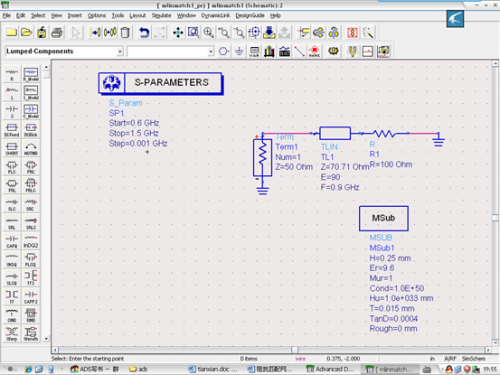Click the empty component name field
This screenshot has width=500, height=375.
[167, 51]
